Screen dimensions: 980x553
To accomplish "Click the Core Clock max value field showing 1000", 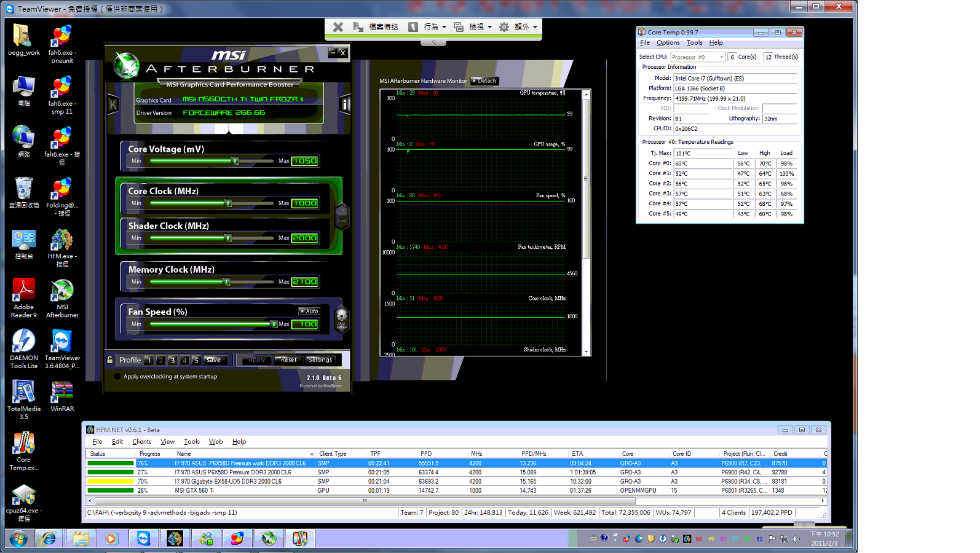I will (305, 203).
